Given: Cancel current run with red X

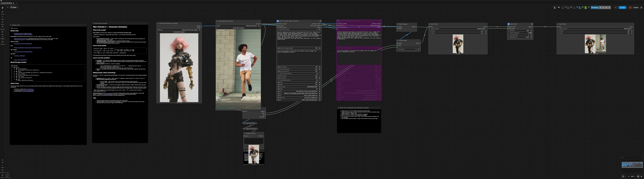Looking at the screenshot, I should point(630,8).
